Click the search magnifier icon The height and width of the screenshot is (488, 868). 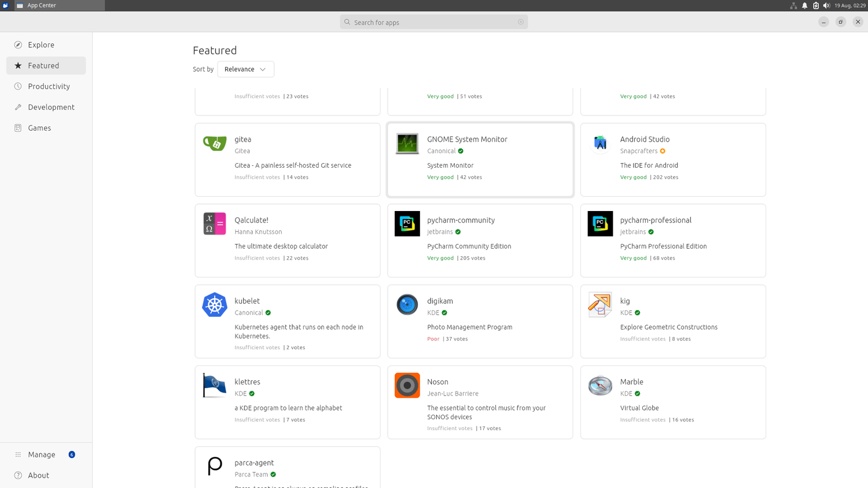(x=347, y=22)
